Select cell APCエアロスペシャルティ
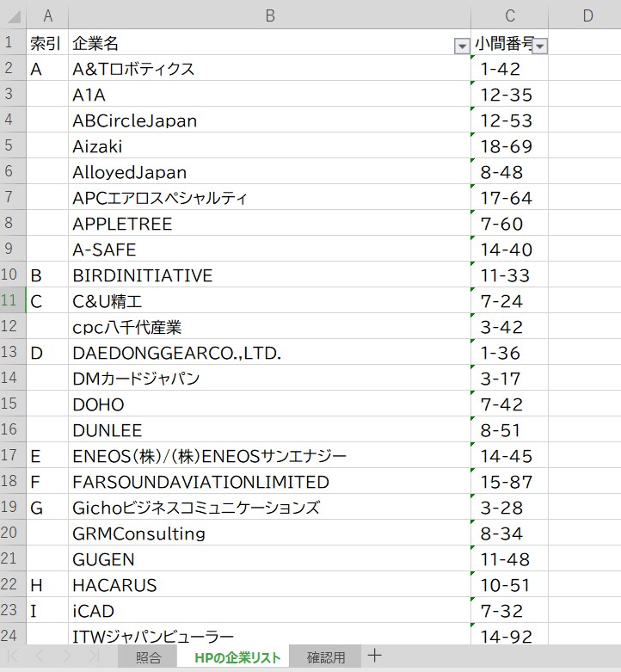 tap(270, 197)
